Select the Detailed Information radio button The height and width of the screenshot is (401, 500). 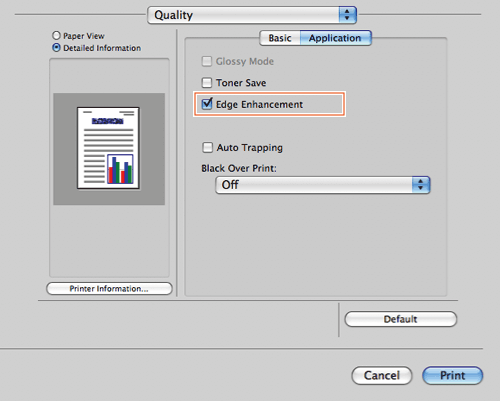pos(56,48)
